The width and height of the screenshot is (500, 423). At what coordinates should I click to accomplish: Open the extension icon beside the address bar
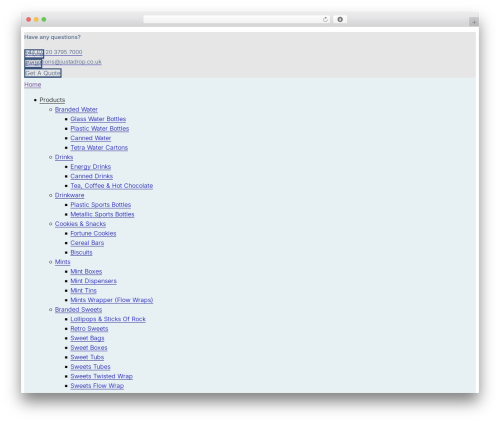[340, 20]
